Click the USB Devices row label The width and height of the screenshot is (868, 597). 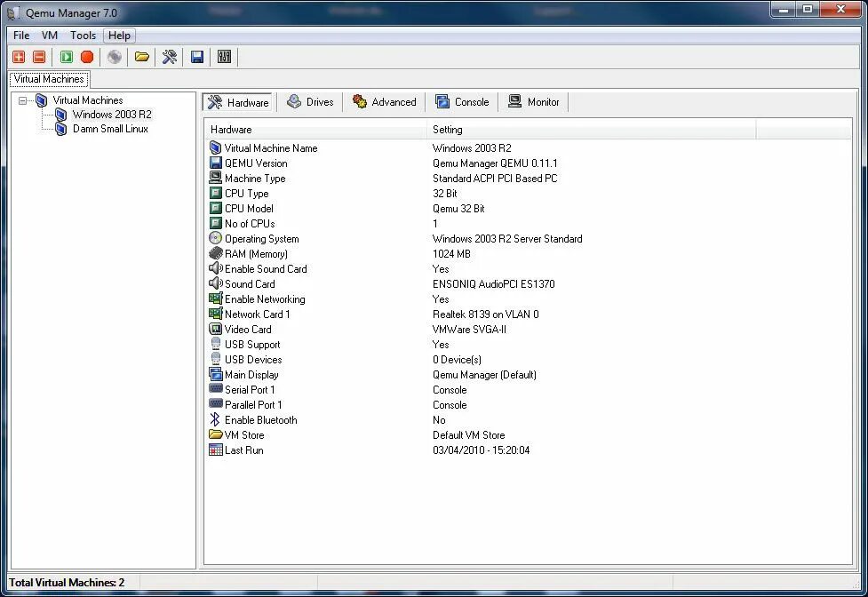253,360
